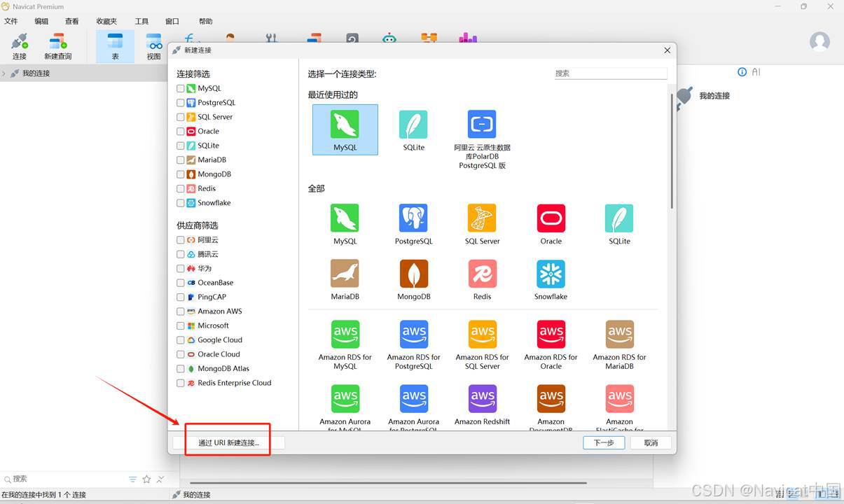The image size is (844, 504).
Task: Enable the SQL Server filter checkbox
Action: pyautogui.click(x=181, y=118)
